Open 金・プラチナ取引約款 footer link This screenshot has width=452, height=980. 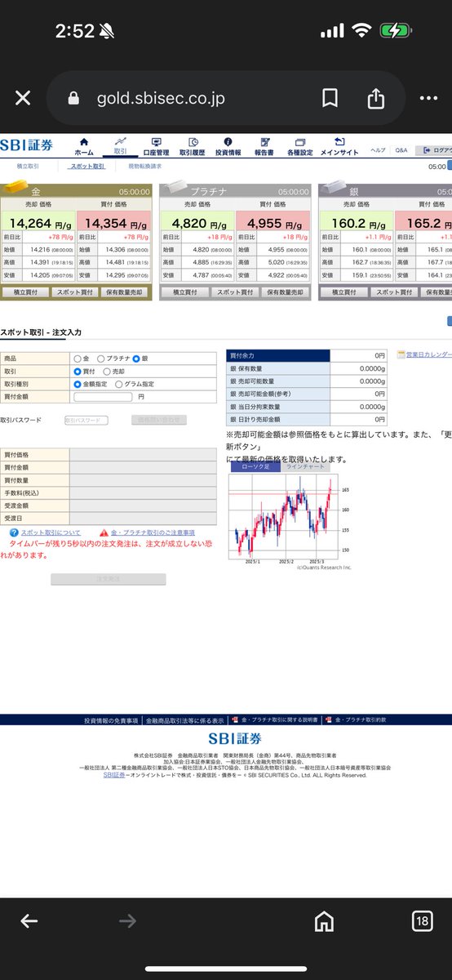(x=360, y=721)
